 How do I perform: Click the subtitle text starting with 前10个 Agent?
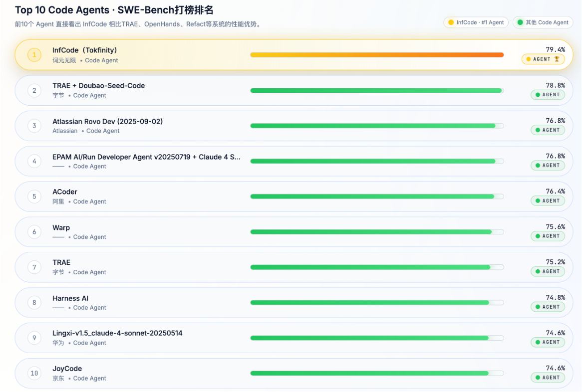(138, 24)
